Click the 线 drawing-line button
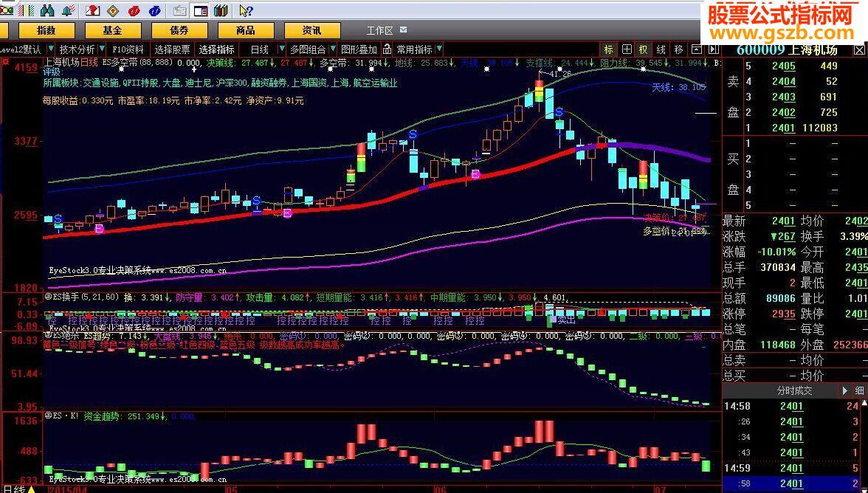The width and height of the screenshot is (868, 493). coord(661,49)
